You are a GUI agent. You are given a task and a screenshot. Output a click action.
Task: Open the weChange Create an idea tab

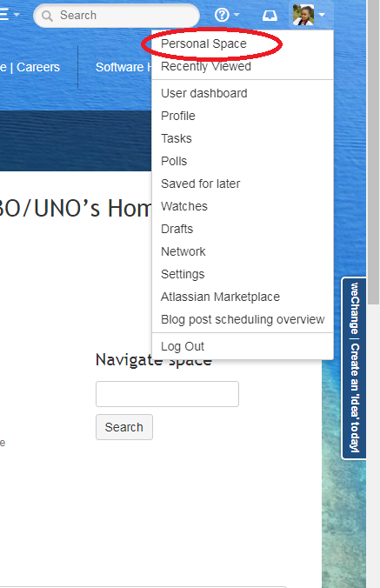click(354, 368)
